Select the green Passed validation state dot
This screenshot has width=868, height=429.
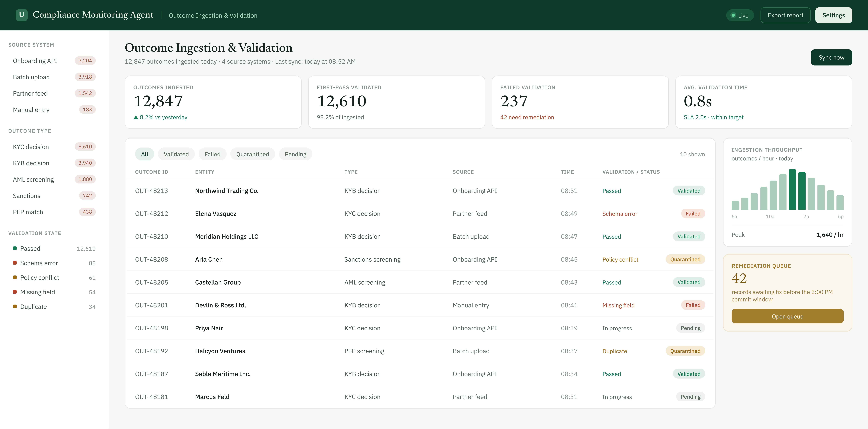15,248
